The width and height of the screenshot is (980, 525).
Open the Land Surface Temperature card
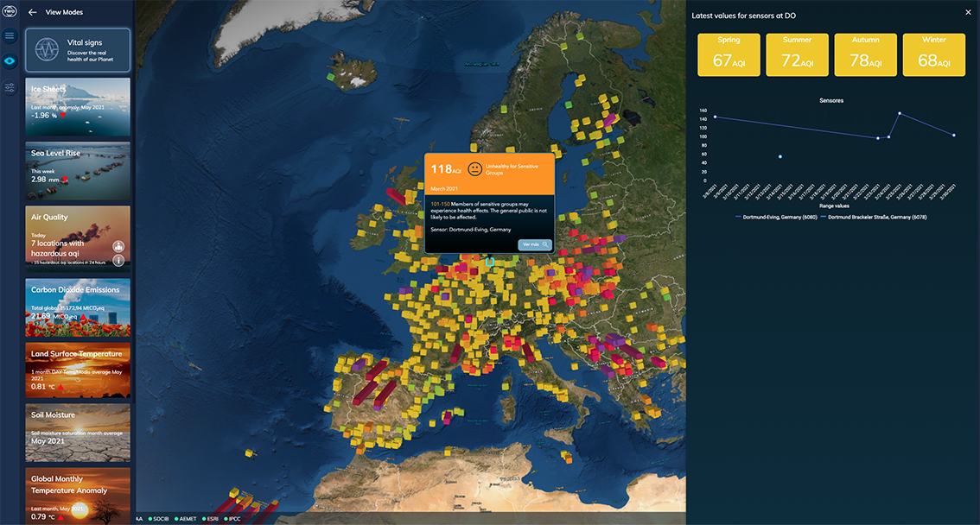78,370
